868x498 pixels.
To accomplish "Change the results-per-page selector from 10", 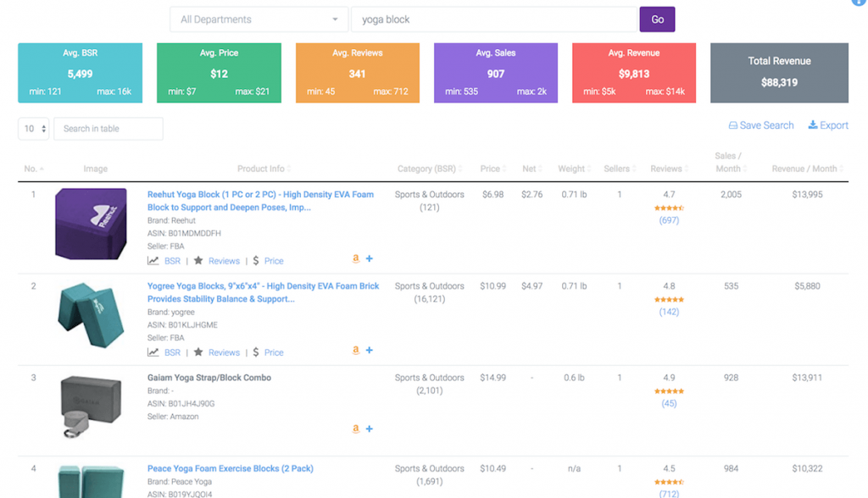I will (33, 128).
